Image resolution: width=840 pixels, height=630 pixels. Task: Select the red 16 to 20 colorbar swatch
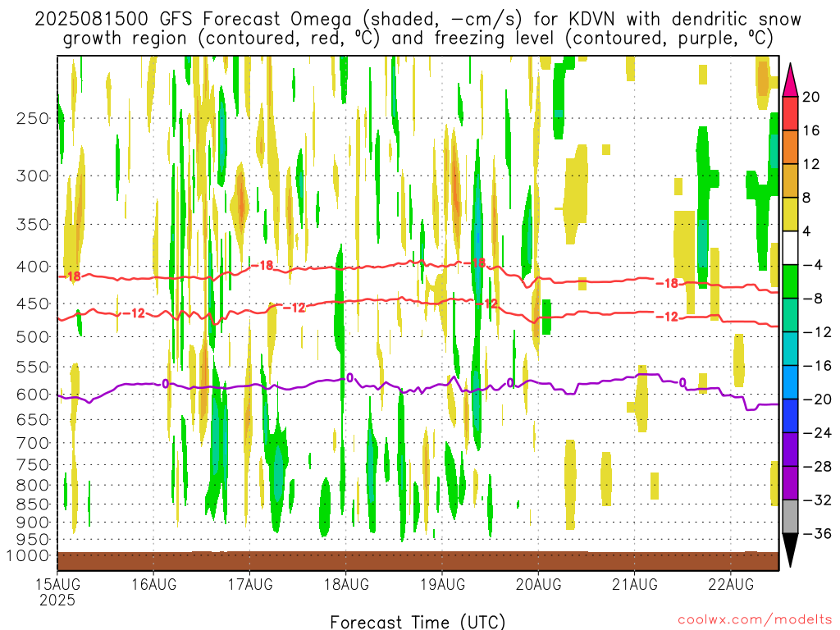coord(790,113)
